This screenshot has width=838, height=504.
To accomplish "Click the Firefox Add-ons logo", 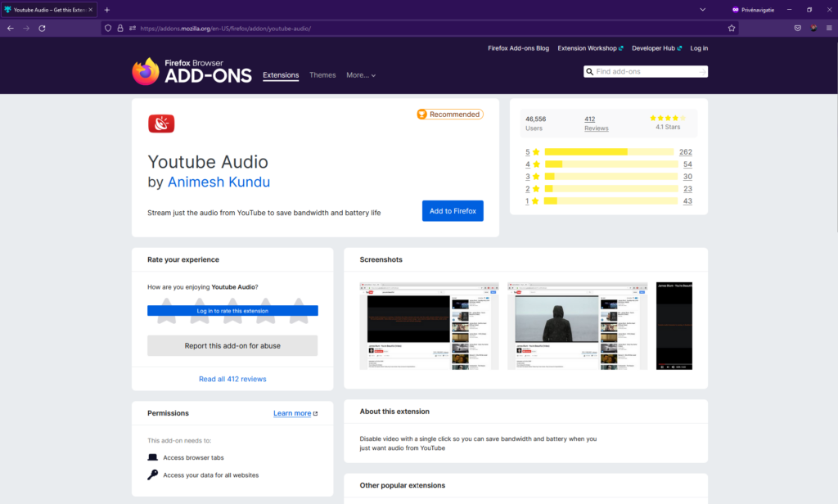I will click(191, 72).
